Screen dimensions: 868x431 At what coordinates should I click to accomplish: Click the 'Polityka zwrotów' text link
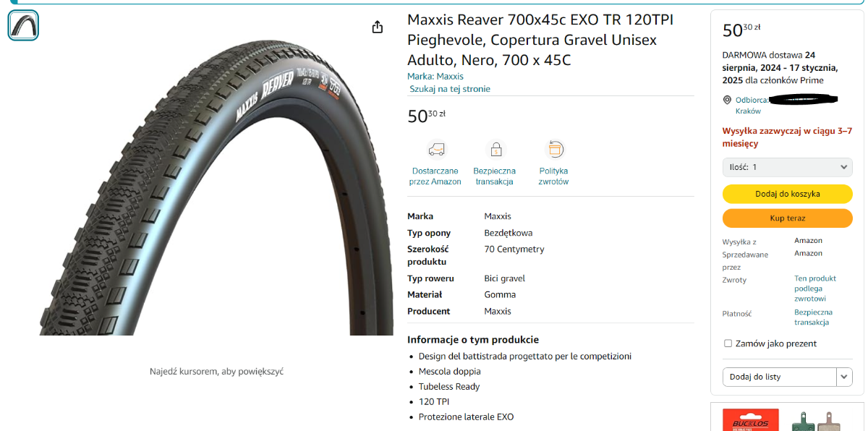tap(554, 176)
